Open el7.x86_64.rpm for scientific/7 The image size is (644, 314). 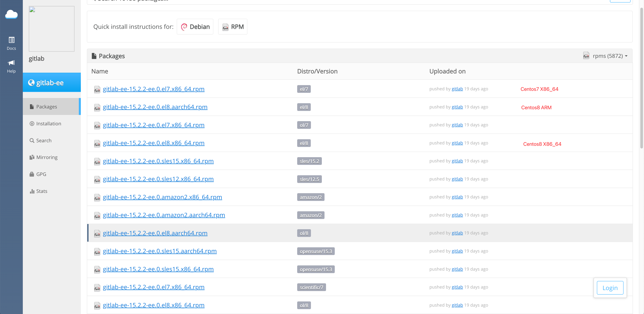153,287
